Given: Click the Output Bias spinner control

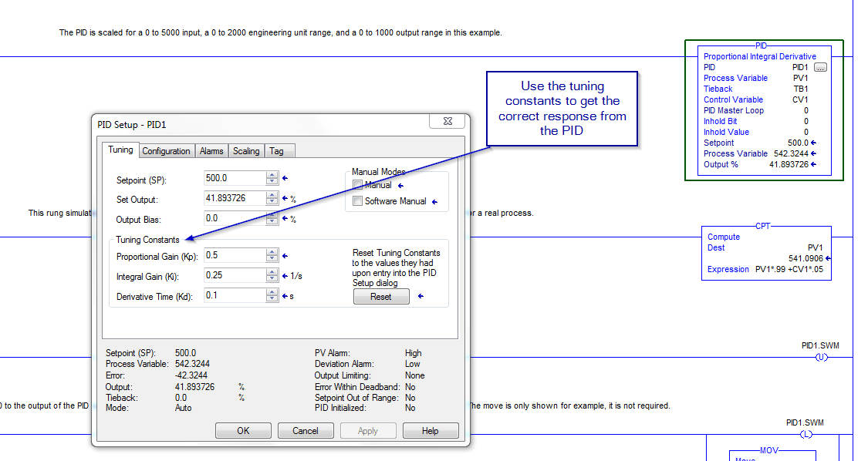Looking at the screenshot, I should [272, 219].
